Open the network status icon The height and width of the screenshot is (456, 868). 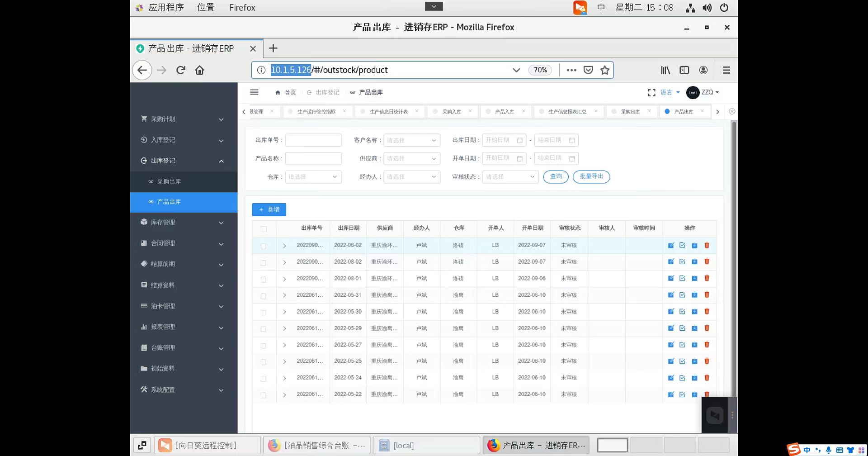(690, 8)
